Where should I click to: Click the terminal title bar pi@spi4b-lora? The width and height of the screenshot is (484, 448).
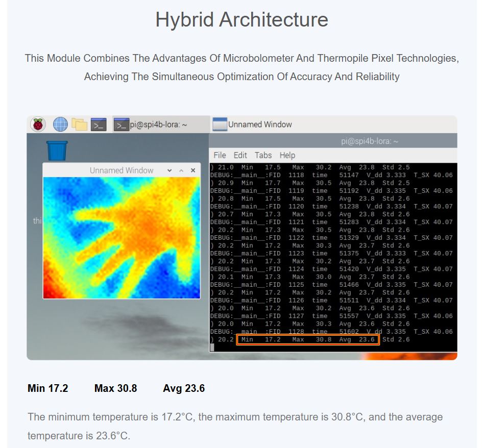pyautogui.click(x=369, y=141)
